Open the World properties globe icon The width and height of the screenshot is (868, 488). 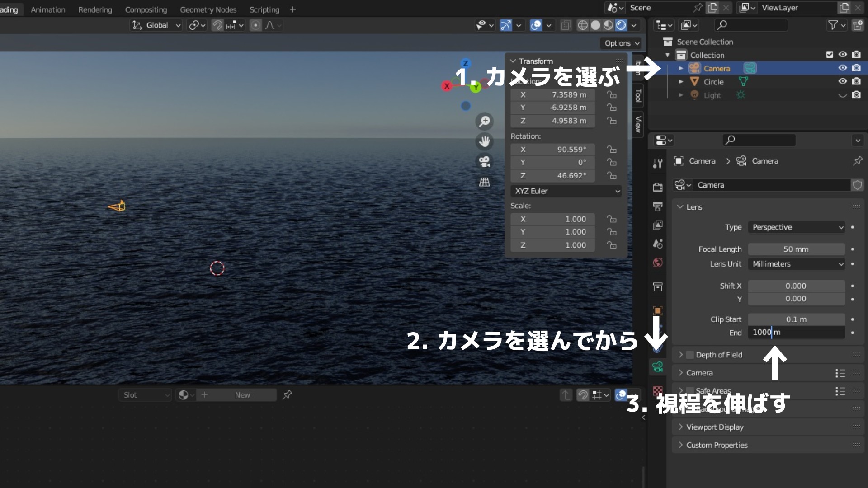[658, 263]
